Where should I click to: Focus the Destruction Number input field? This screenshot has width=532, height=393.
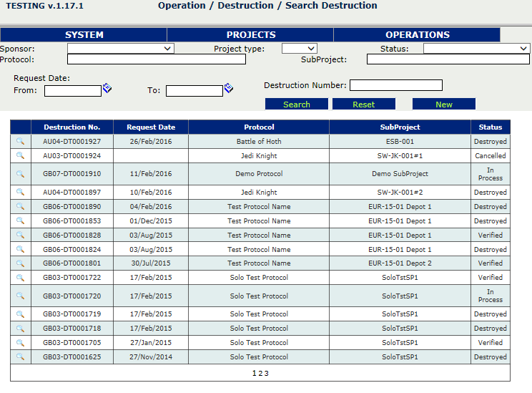click(396, 85)
